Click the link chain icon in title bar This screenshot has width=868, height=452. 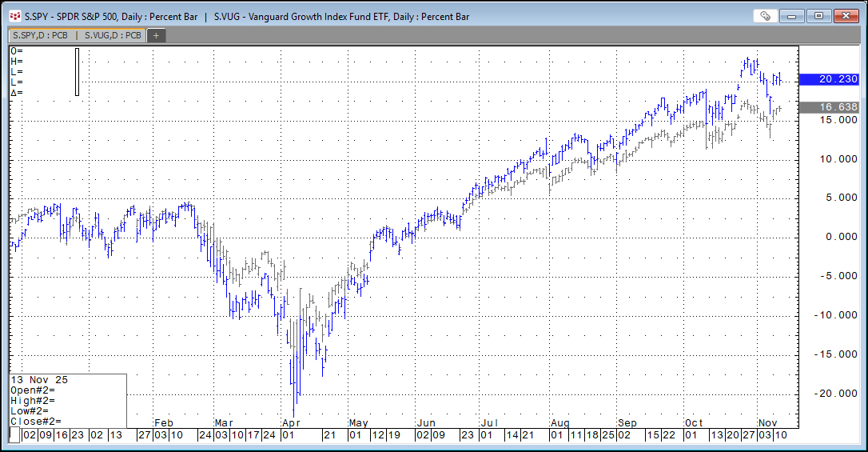pos(765,16)
